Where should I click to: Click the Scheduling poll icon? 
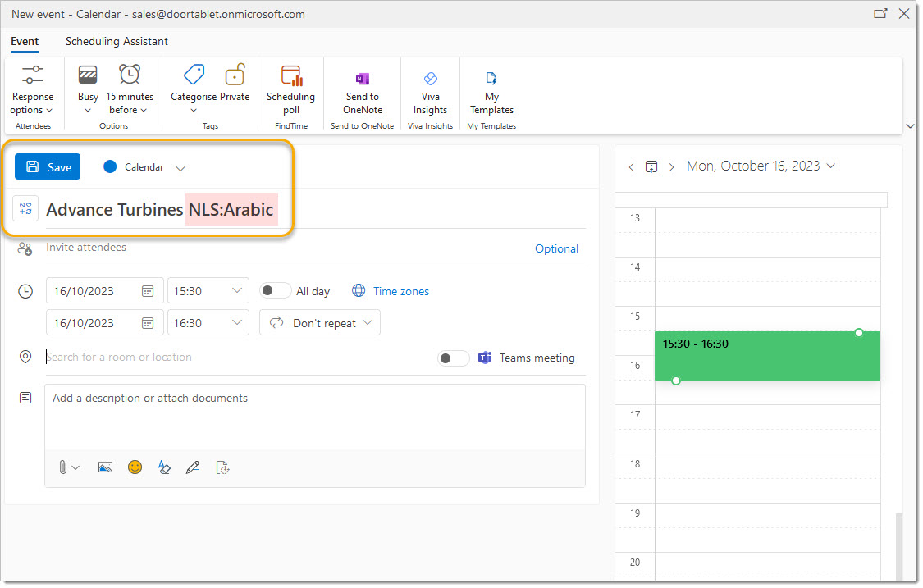click(290, 76)
